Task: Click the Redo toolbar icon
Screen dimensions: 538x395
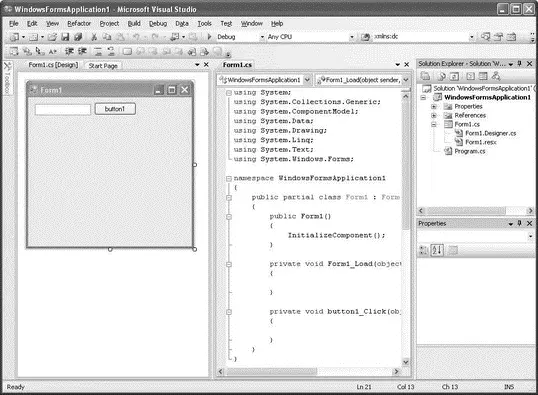Action: point(155,37)
